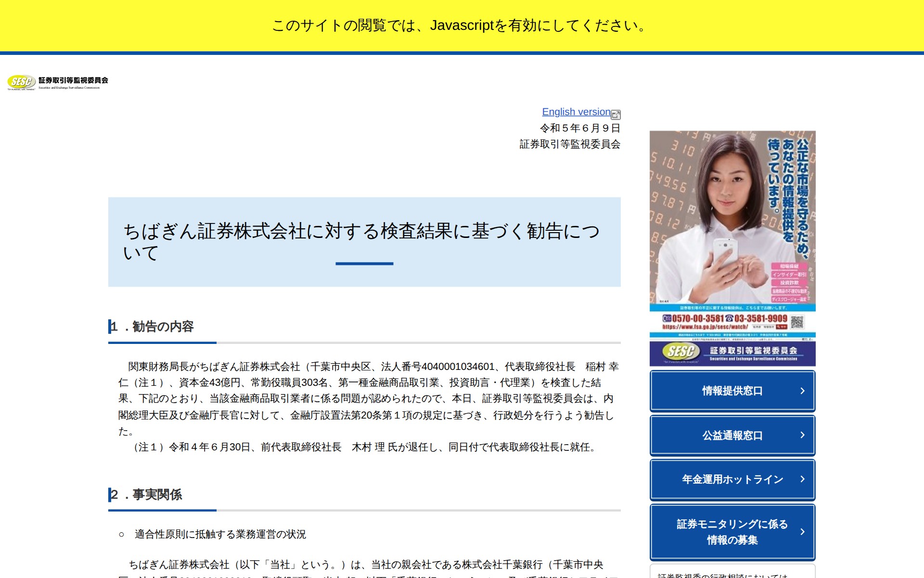Viewport: 924px width, 578px height.
Task: Click the pink インサイダー取引 tag in the banner
Action: [789, 275]
